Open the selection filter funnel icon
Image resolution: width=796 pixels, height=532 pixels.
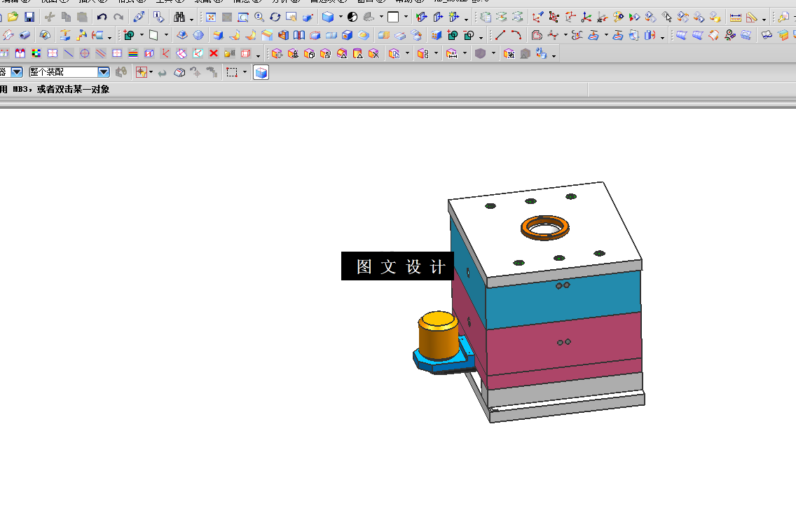141,73
